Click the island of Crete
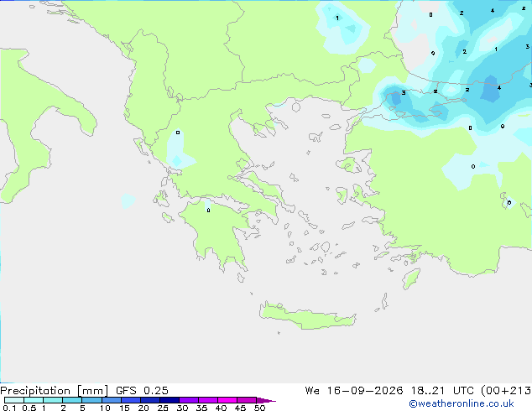Viewport: 532px width, 411px height. tap(307, 316)
